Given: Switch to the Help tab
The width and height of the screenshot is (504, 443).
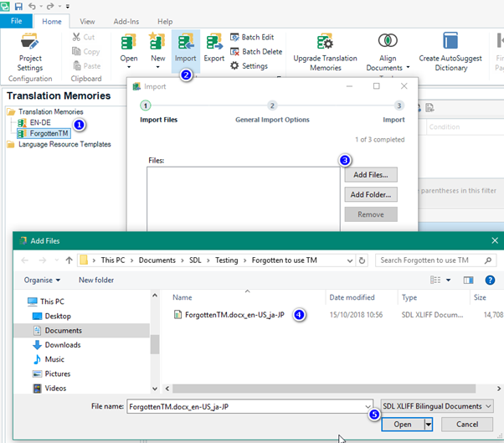Looking at the screenshot, I should [x=165, y=22].
